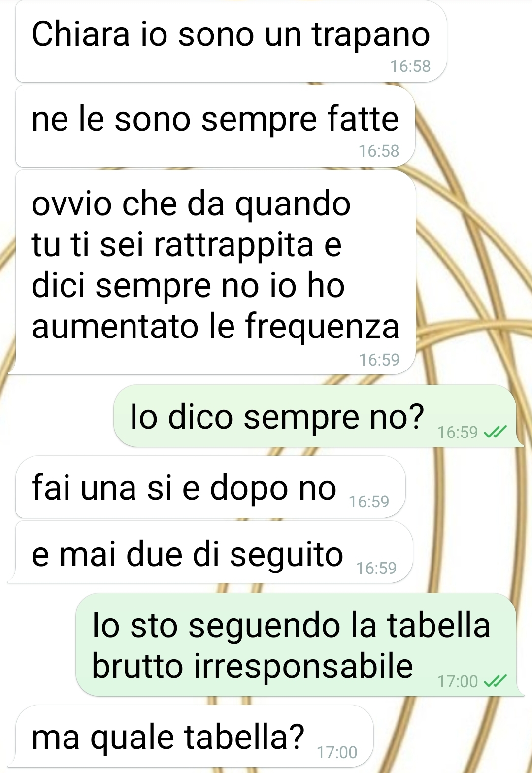Tap the 17:00 timestamp next to 'ma quale tabella?'
The image size is (532, 773).
pyautogui.click(x=337, y=753)
